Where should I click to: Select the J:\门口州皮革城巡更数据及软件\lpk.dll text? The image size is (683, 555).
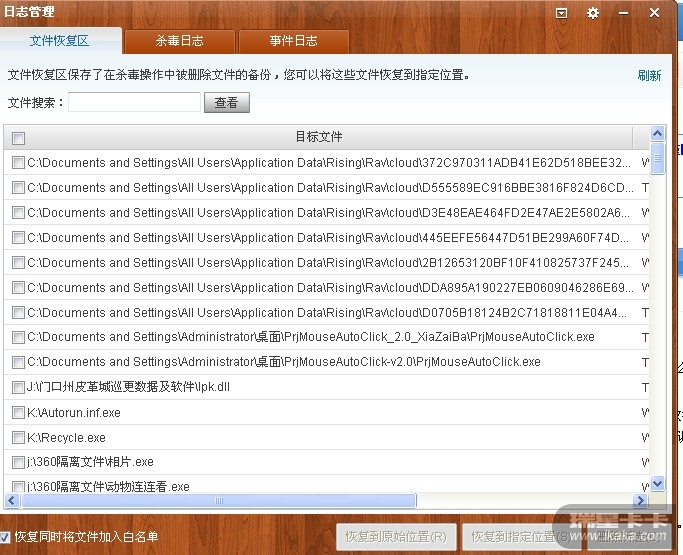[x=128, y=387]
